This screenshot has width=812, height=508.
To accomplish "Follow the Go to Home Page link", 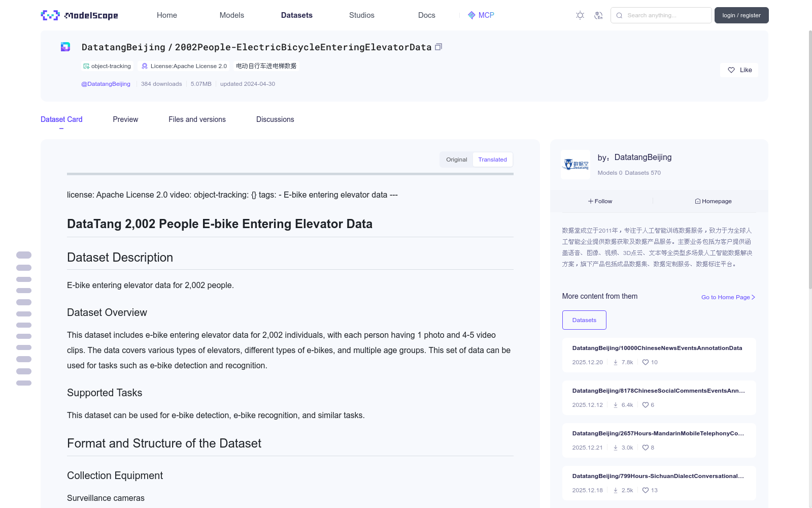I will coord(728,297).
